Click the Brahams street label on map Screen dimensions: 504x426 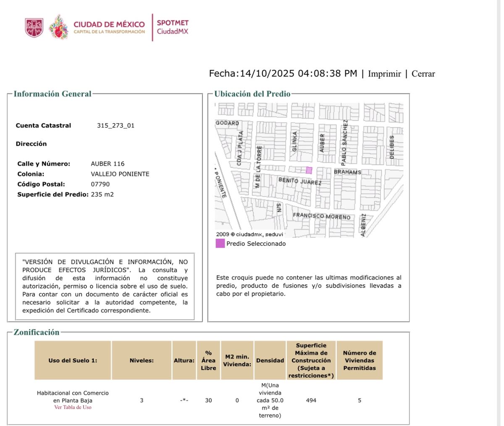347,172
